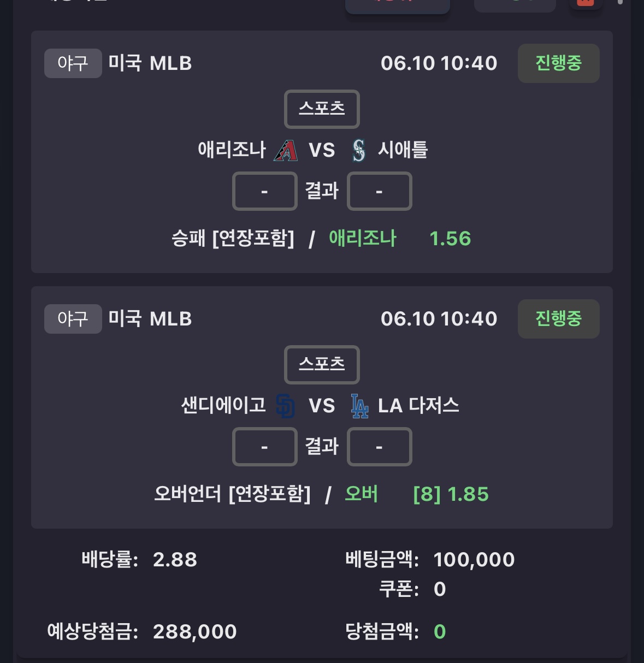Click the scrollbar handle at top right edge
Screen dimensions: 644x663
click(x=620, y=2)
